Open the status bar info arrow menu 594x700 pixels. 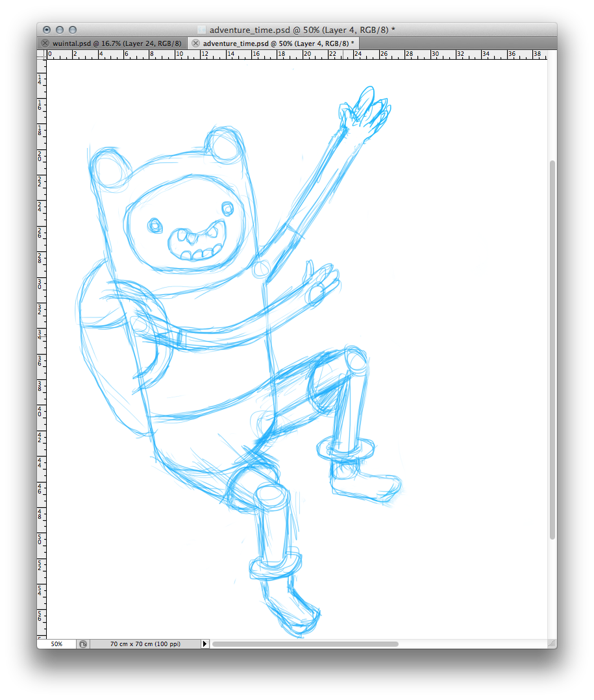click(204, 644)
